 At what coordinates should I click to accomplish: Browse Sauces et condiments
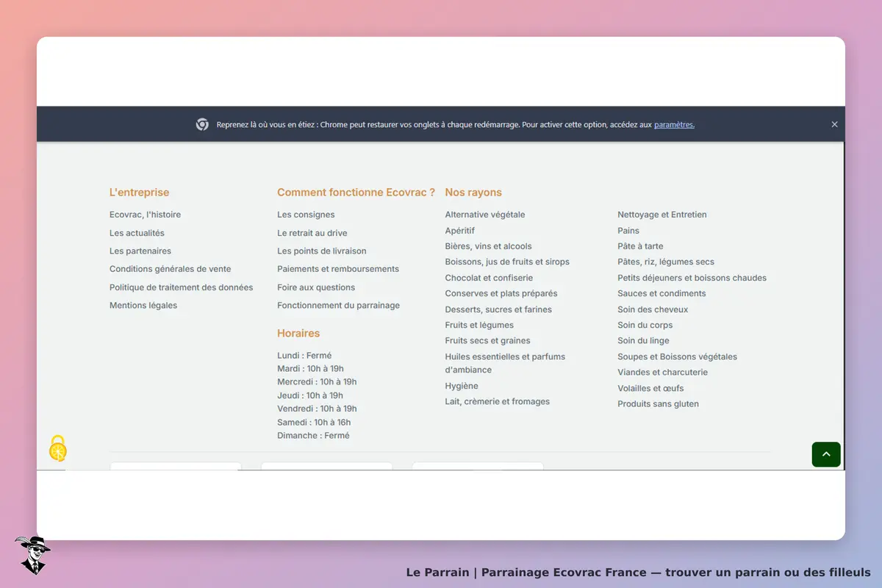click(x=661, y=293)
